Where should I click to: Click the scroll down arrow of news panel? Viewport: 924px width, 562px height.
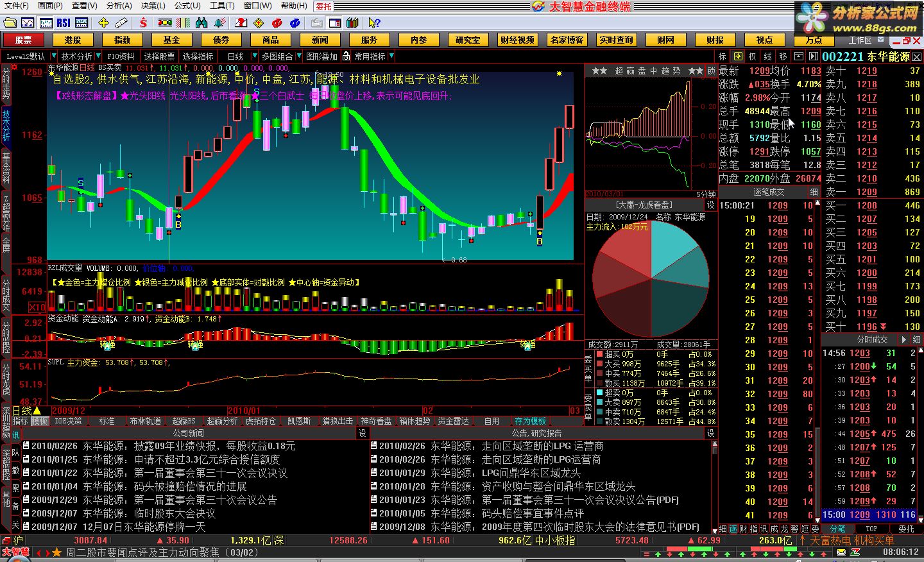click(x=715, y=530)
